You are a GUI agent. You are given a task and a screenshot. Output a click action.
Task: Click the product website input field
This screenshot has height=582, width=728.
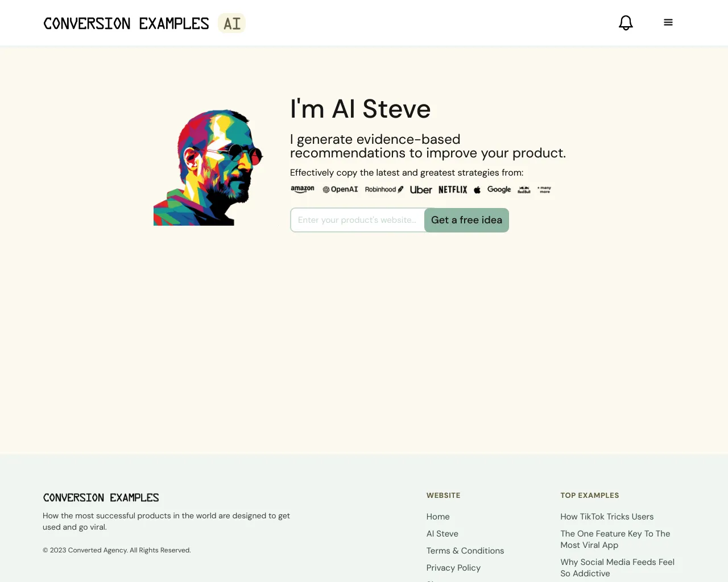coord(357,220)
